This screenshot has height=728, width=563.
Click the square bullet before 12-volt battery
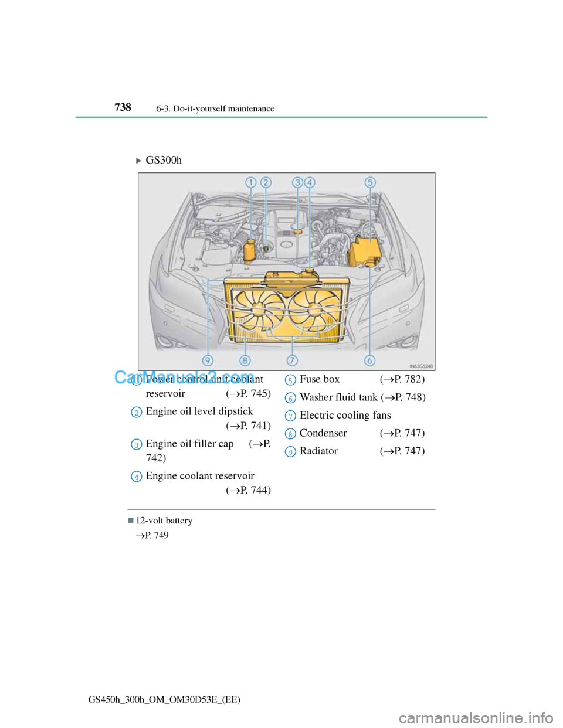pyautogui.click(x=131, y=520)
